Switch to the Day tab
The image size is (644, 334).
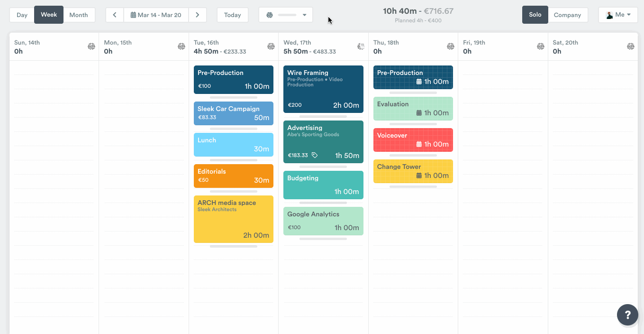[21, 15]
